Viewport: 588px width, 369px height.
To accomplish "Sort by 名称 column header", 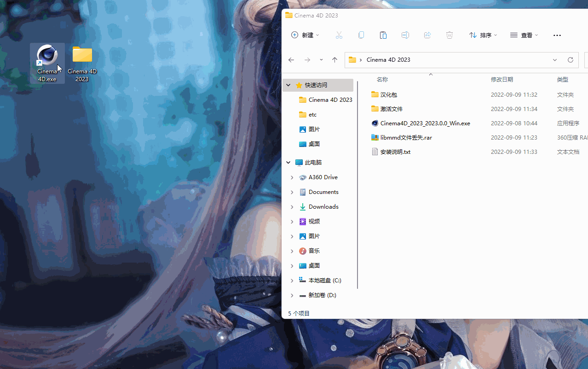I will 382,80.
